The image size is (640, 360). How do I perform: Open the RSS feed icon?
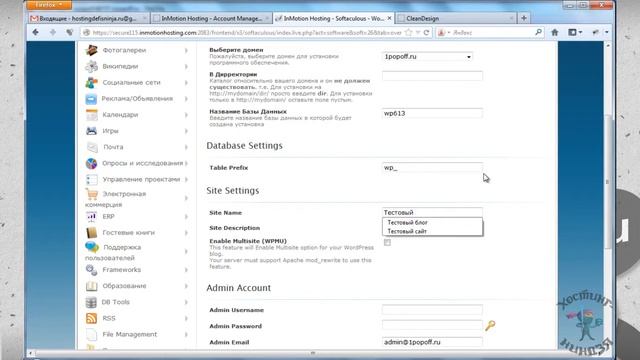[x=91, y=318]
